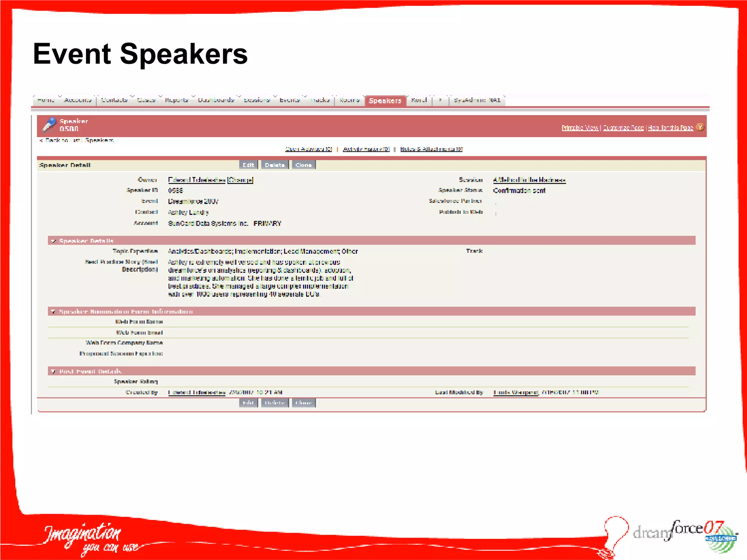This screenshot has width=747, height=560.
Task: Click the Speaker microphone icon in header
Action: tap(49, 125)
